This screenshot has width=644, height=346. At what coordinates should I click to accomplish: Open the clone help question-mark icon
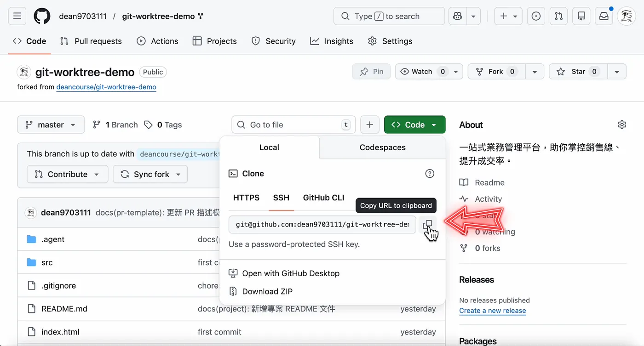[x=430, y=174]
